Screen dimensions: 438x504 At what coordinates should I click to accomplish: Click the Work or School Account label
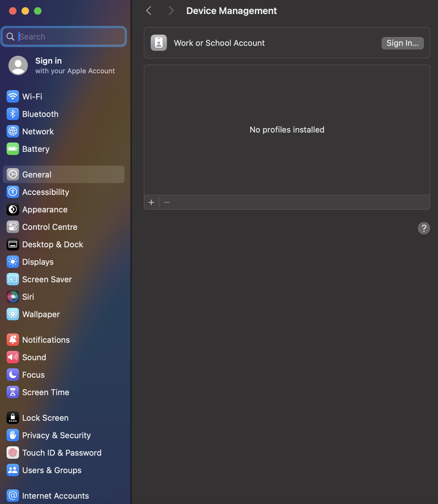pyautogui.click(x=219, y=43)
